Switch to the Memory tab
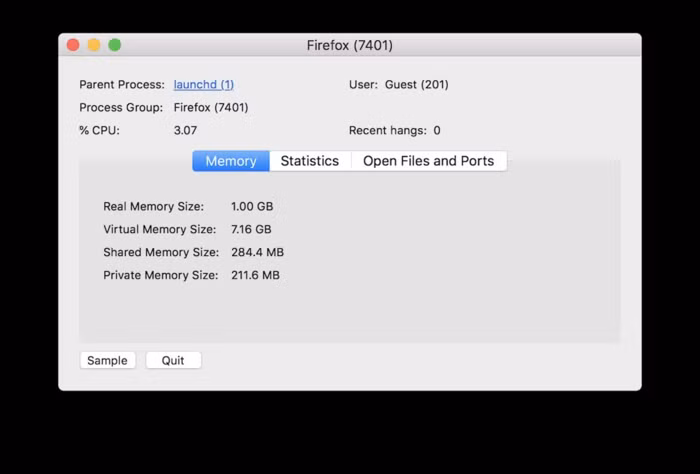Image resolution: width=700 pixels, height=474 pixels. (x=231, y=161)
